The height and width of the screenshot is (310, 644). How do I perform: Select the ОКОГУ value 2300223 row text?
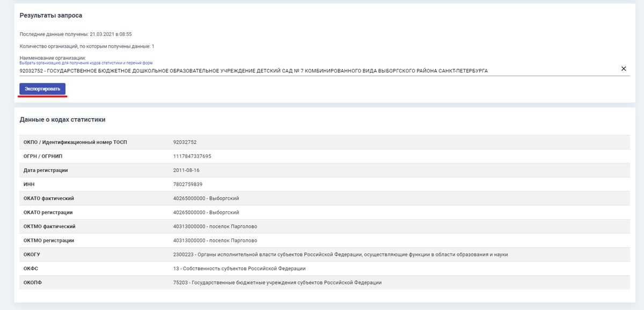tap(340, 255)
